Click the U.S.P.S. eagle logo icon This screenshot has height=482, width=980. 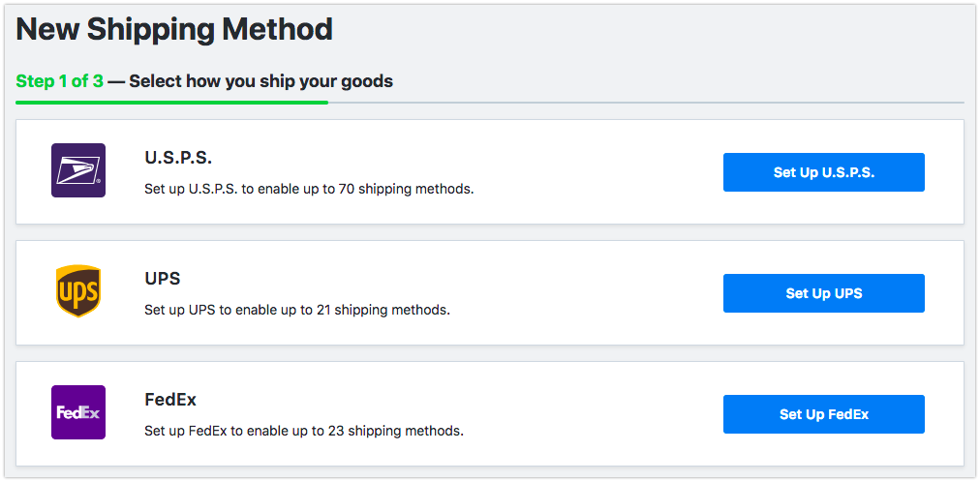pyautogui.click(x=77, y=170)
